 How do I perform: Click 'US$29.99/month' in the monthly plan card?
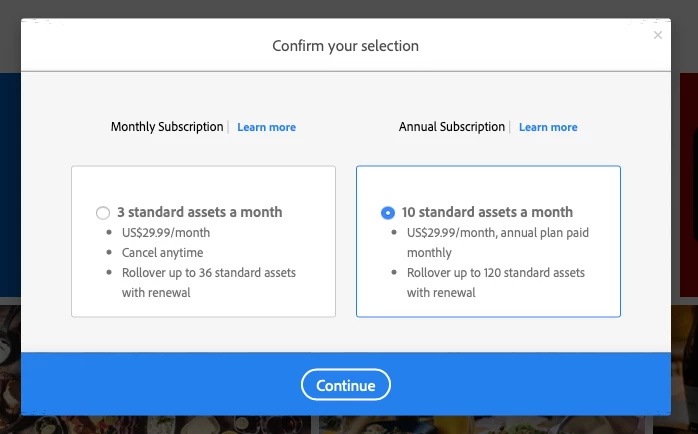(x=166, y=233)
